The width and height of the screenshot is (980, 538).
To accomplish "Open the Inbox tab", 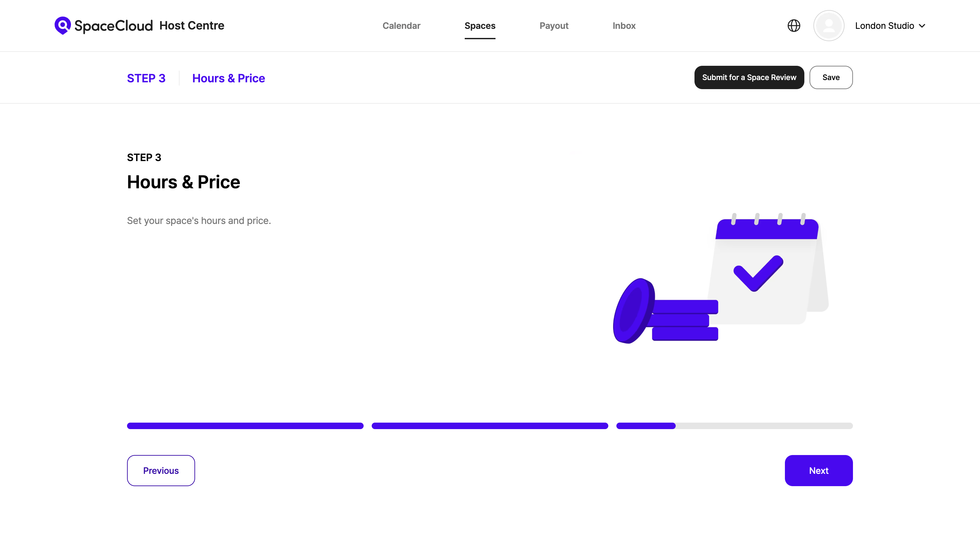I will [x=624, y=26].
